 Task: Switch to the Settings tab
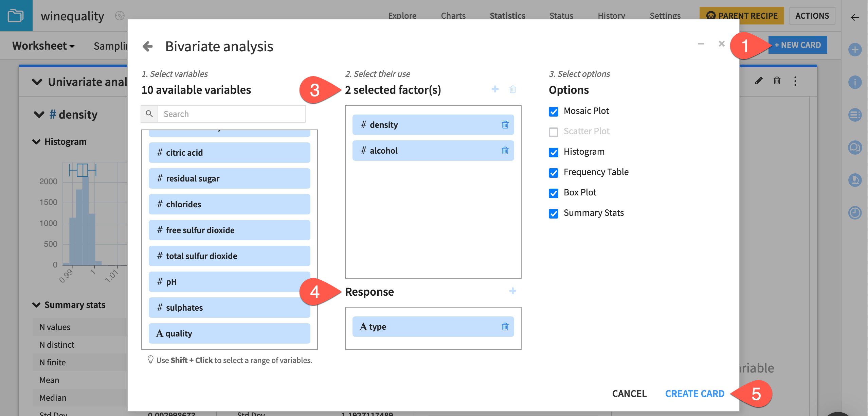pyautogui.click(x=665, y=16)
